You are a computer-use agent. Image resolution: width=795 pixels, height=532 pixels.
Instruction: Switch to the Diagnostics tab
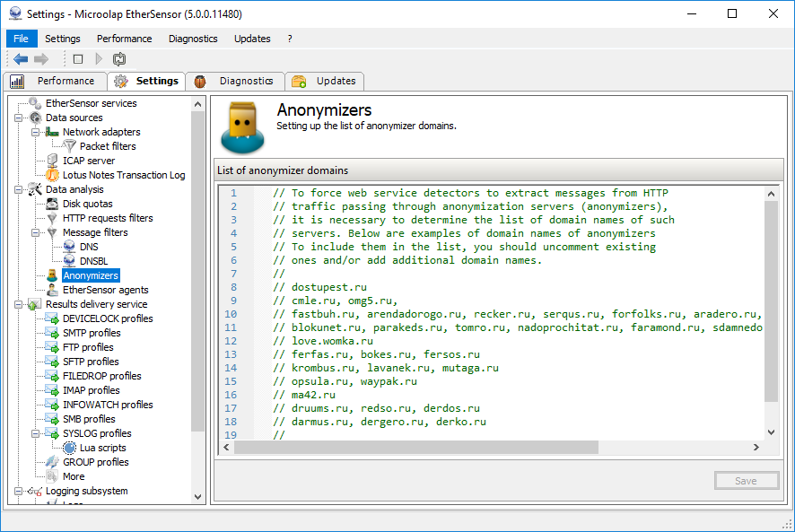click(x=235, y=81)
